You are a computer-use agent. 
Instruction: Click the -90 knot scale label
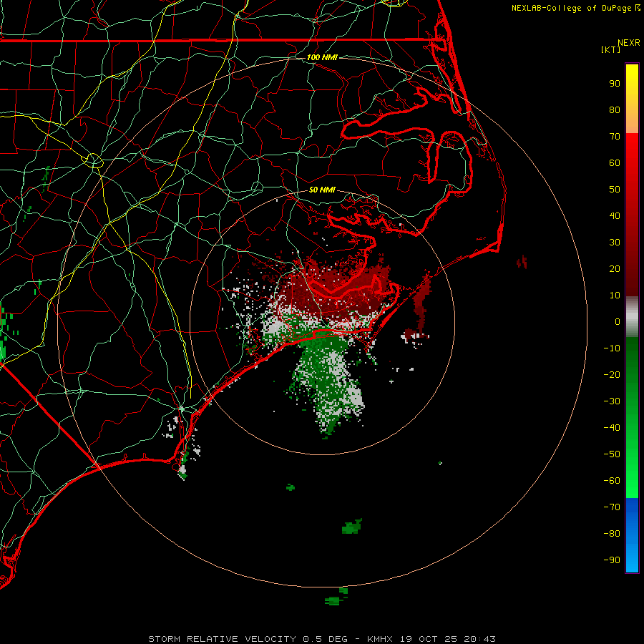pyautogui.click(x=612, y=560)
